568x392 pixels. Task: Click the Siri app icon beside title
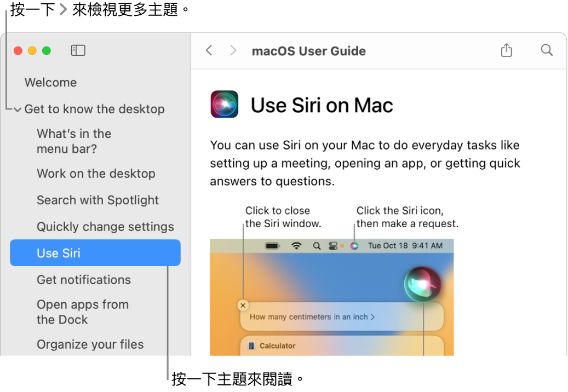(225, 104)
